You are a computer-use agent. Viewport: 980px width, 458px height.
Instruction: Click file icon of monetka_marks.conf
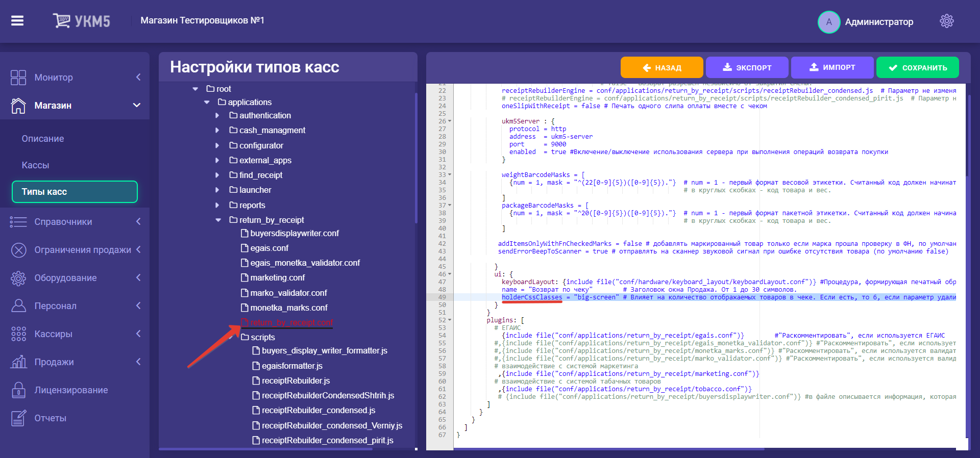[x=244, y=308]
